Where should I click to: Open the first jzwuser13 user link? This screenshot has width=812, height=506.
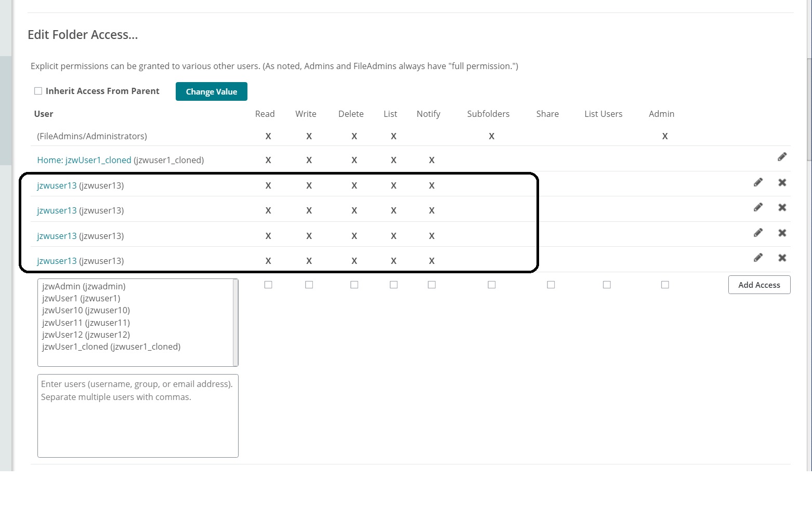point(57,185)
